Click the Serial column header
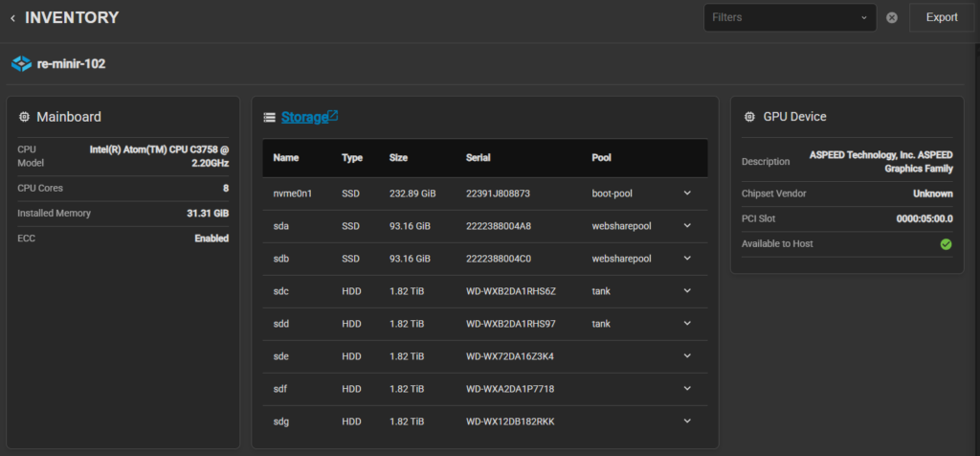The width and height of the screenshot is (980, 456). (479, 158)
